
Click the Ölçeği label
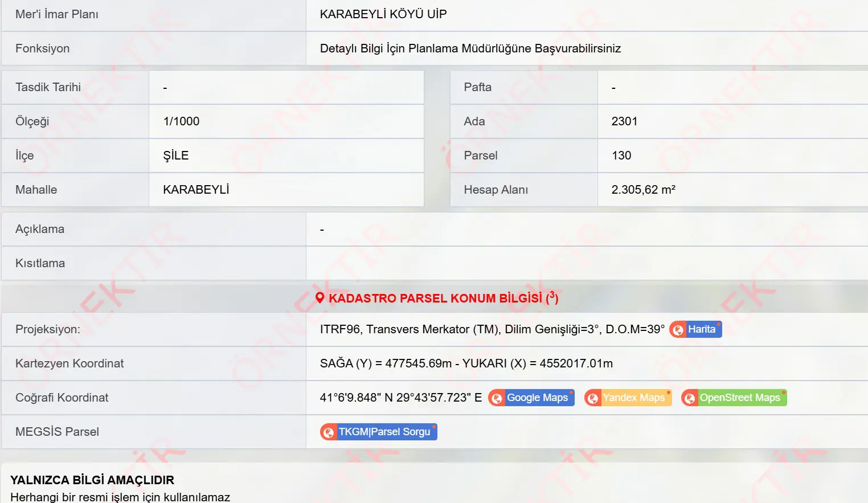point(32,121)
